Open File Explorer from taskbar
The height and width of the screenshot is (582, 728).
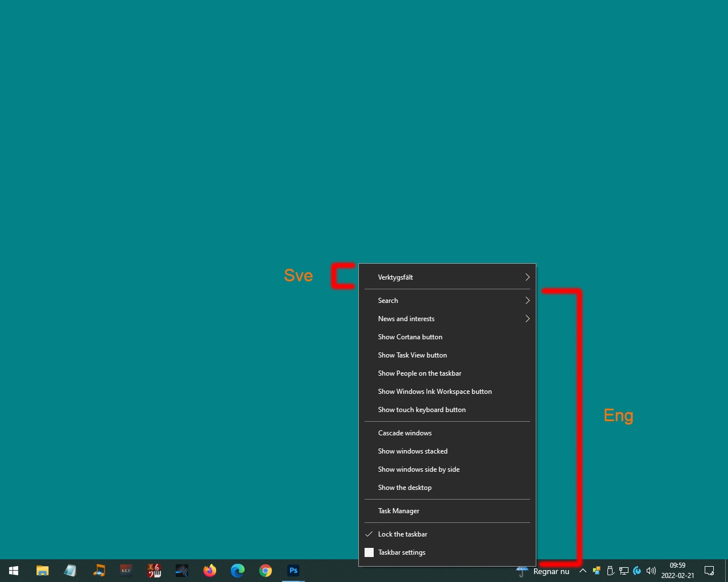(x=42, y=571)
